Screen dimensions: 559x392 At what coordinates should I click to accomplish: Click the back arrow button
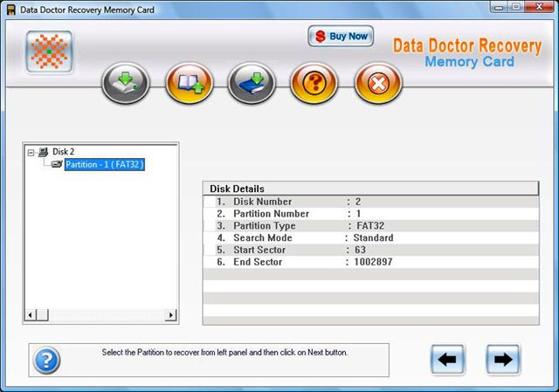[447, 360]
